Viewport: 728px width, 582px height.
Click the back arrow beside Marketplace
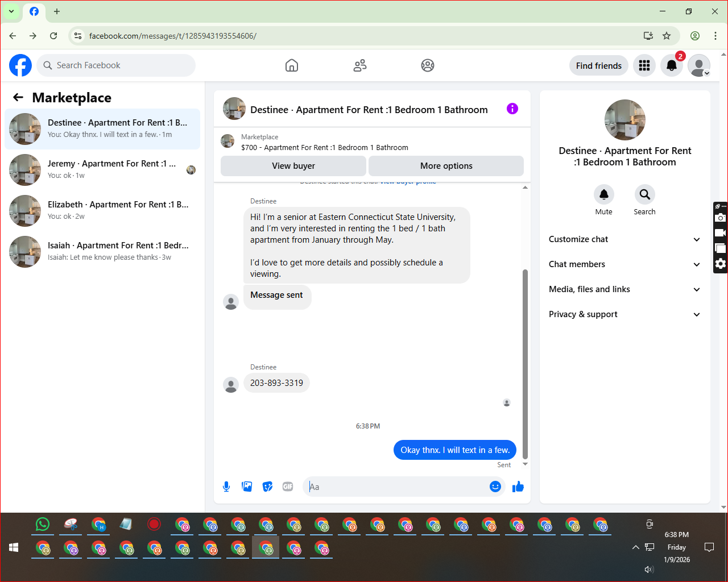pyautogui.click(x=18, y=97)
